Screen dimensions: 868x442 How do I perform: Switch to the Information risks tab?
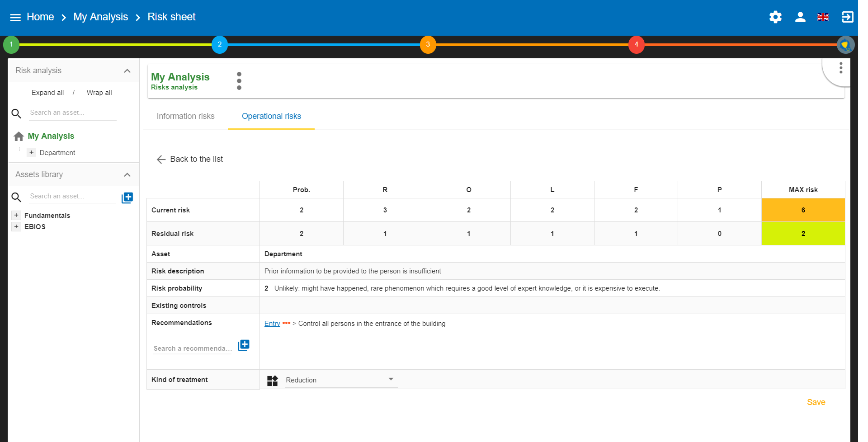click(185, 116)
